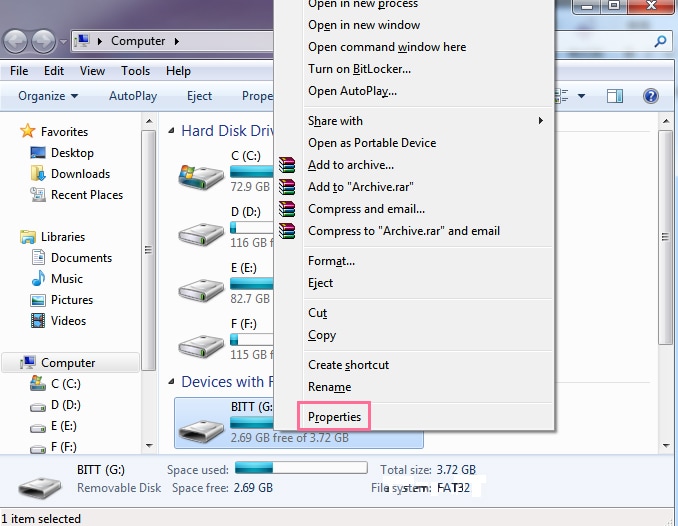Viewport: 678px width, 526px height.
Task: Choose Create shortcut from the context menu
Action: point(349,365)
